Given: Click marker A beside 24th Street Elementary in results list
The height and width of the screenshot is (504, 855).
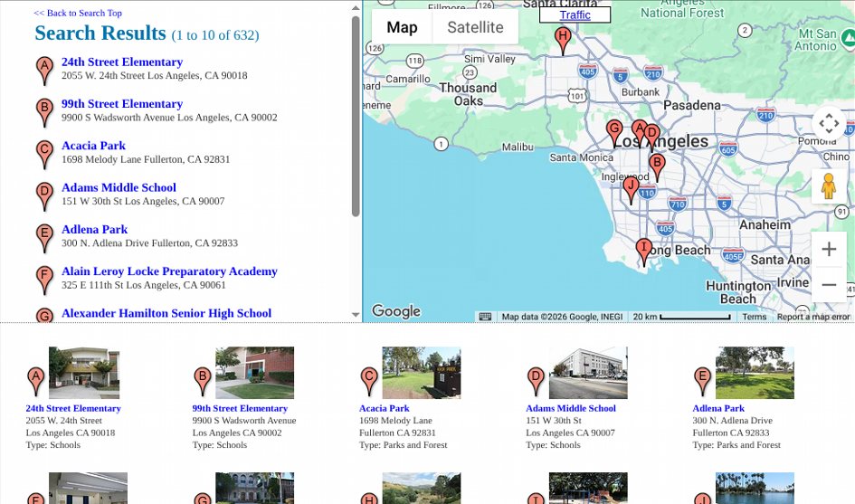Looking at the screenshot, I should (44, 71).
